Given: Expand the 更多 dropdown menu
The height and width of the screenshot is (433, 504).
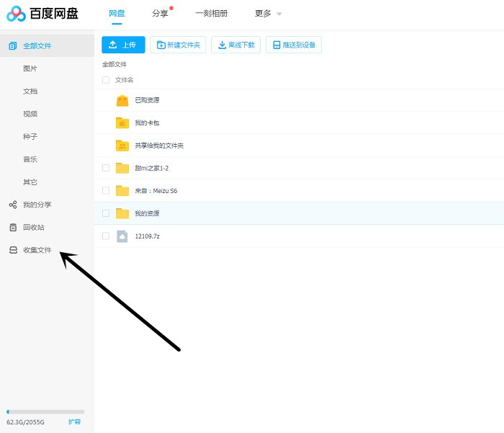Looking at the screenshot, I should click(x=268, y=14).
